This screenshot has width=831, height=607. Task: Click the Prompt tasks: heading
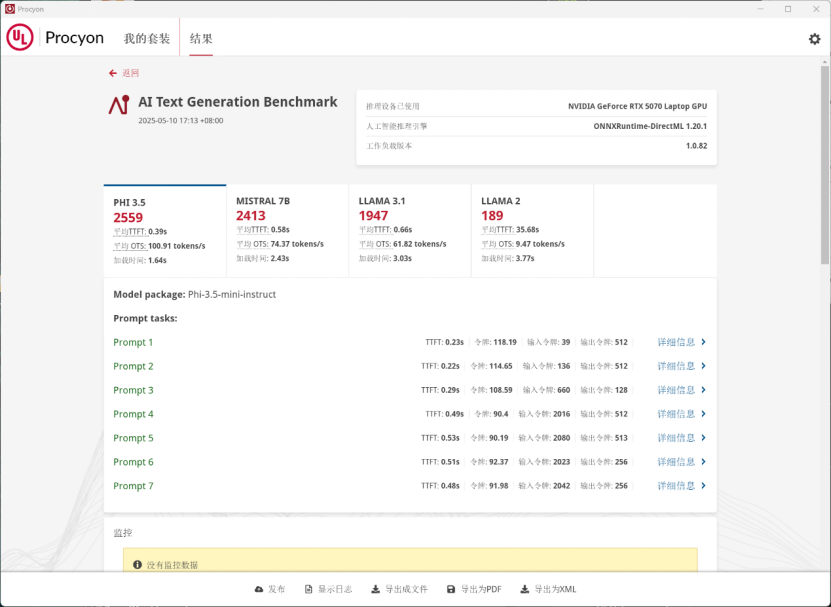[145, 318]
